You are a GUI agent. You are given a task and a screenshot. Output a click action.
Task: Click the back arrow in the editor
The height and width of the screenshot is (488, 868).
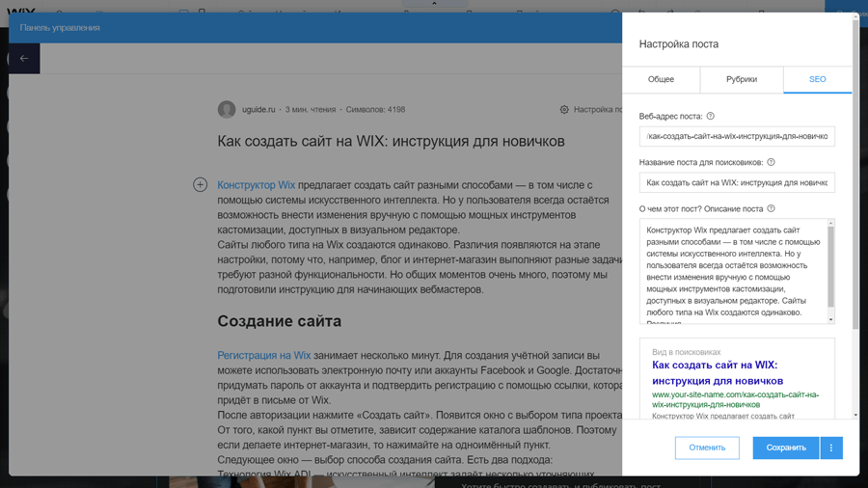click(24, 59)
